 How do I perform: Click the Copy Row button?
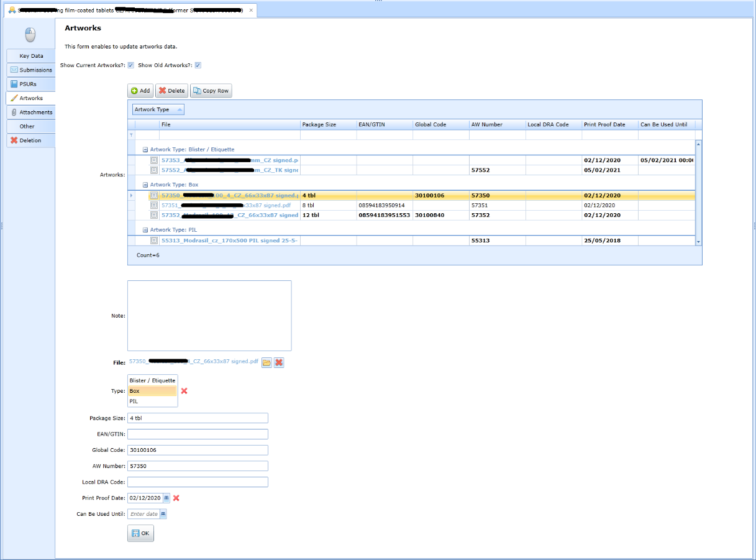click(211, 91)
